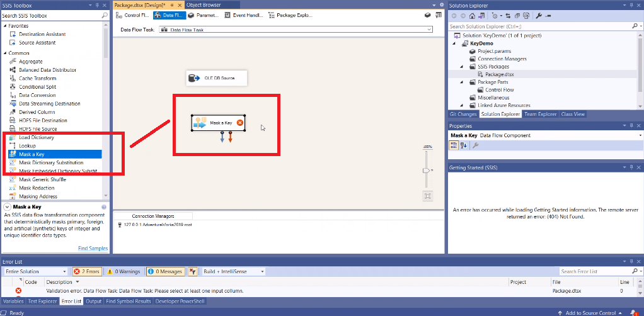The width and height of the screenshot is (644, 316).
Task: Switch to Parameters designer tab
Action: (204, 15)
